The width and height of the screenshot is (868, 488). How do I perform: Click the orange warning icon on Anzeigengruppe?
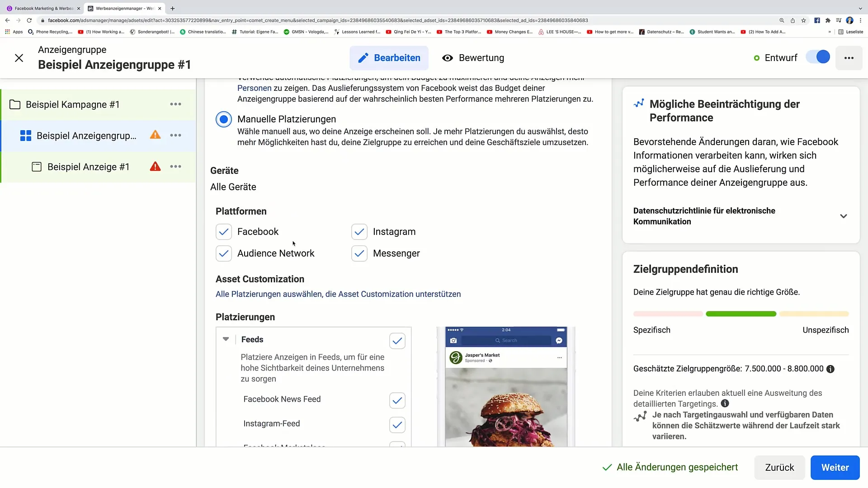click(155, 135)
